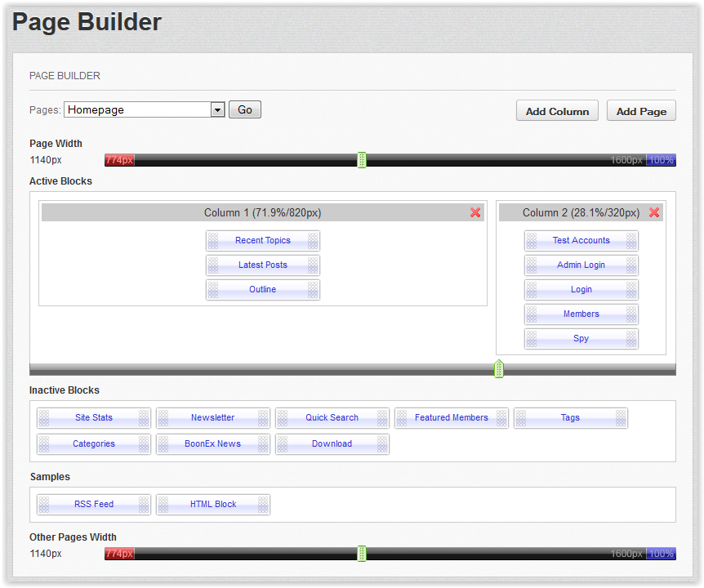This screenshot has height=588, width=704.
Task: Click the Site Stats inactive block
Action: click(94, 418)
